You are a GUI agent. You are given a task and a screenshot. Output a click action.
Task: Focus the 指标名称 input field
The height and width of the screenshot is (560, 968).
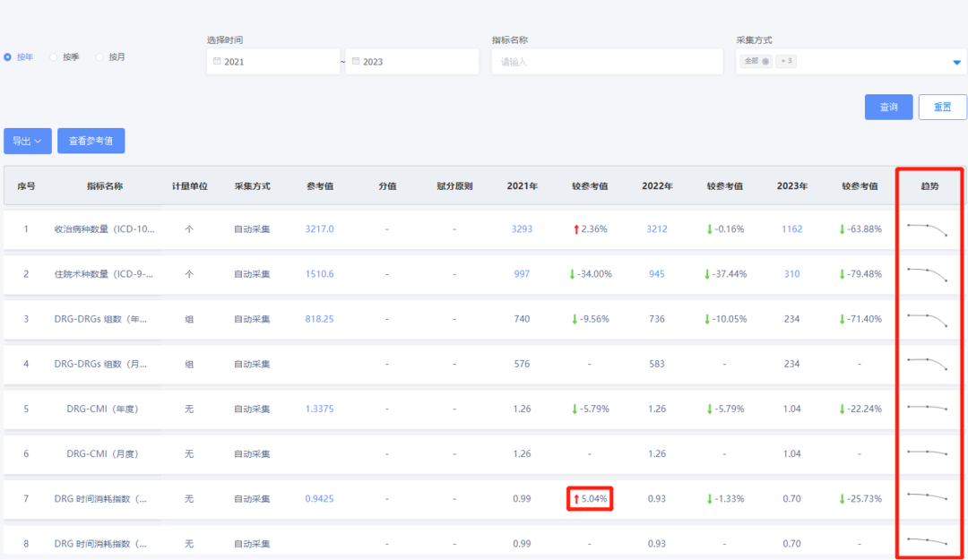point(607,62)
